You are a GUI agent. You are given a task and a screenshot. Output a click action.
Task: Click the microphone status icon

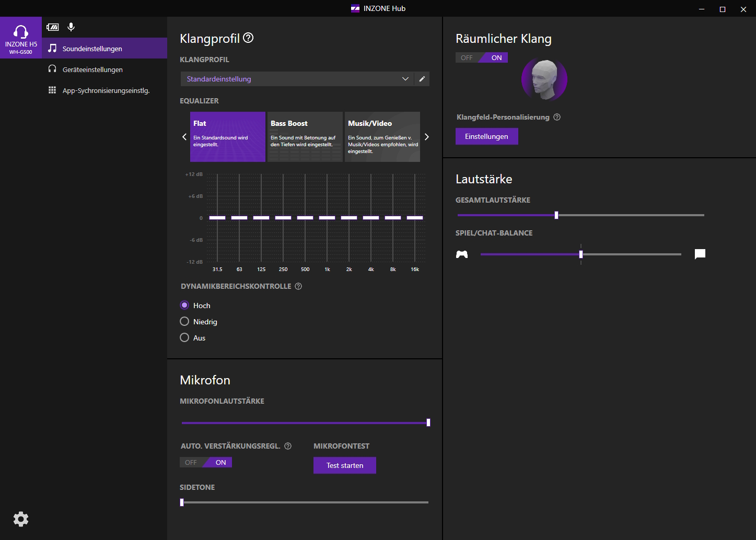click(71, 27)
